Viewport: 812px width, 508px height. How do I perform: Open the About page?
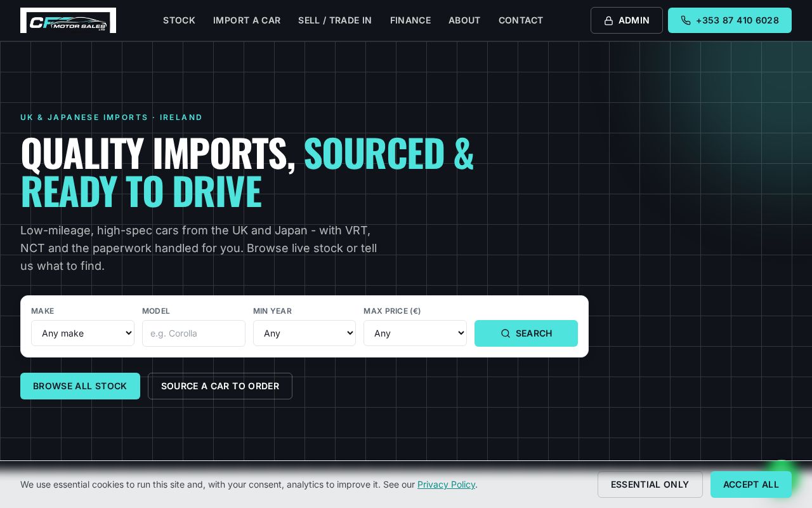tap(464, 20)
